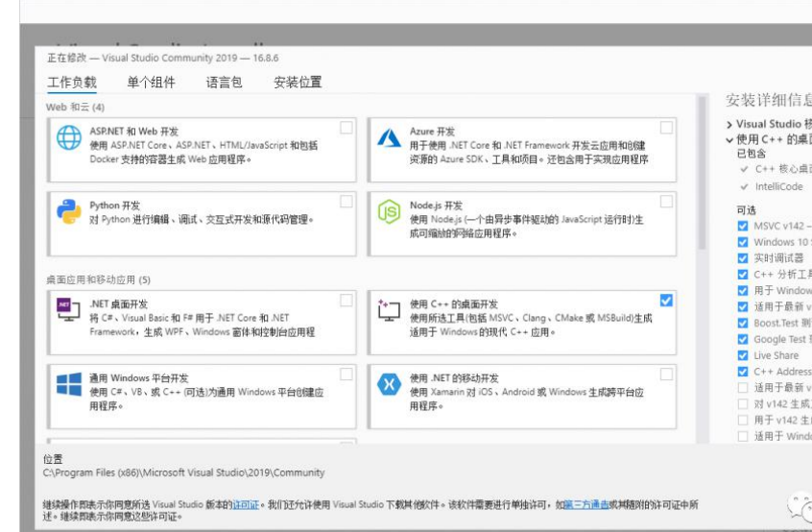Click the ASP.NET globe icon
Image resolution: width=812 pixels, height=532 pixels.
click(x=69, y=137)
